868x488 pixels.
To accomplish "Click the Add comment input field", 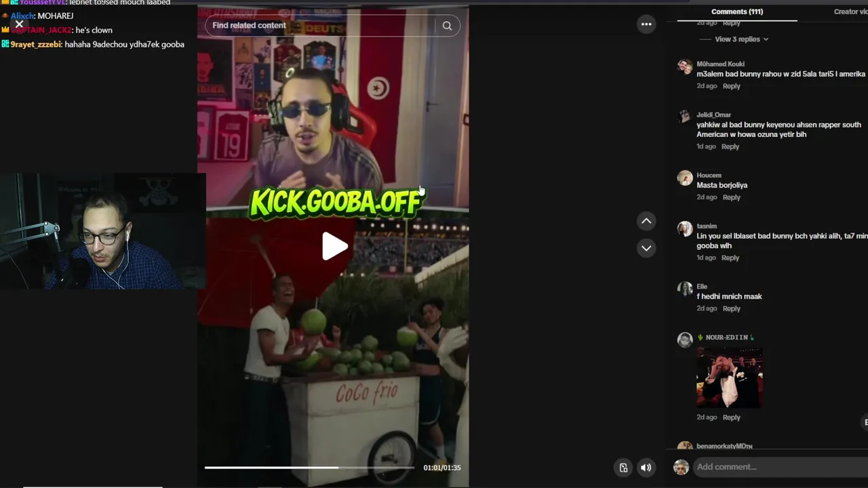I will tap(780, 467).
